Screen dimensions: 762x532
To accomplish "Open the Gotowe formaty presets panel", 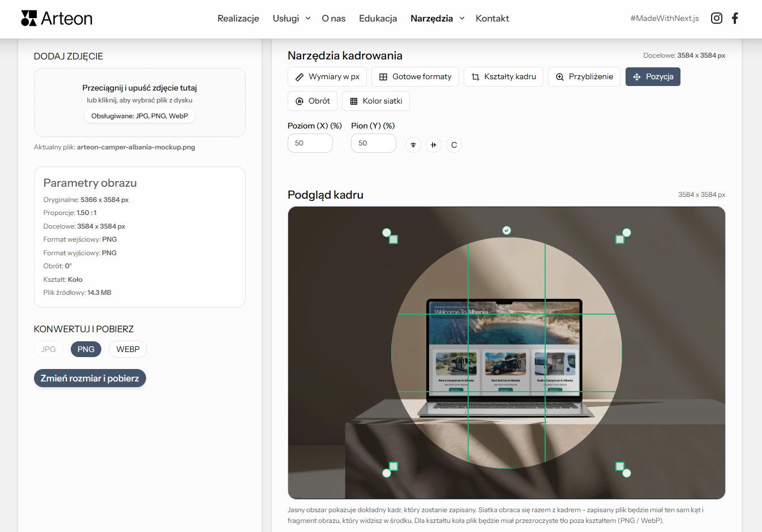I will [x=415, y=76].
